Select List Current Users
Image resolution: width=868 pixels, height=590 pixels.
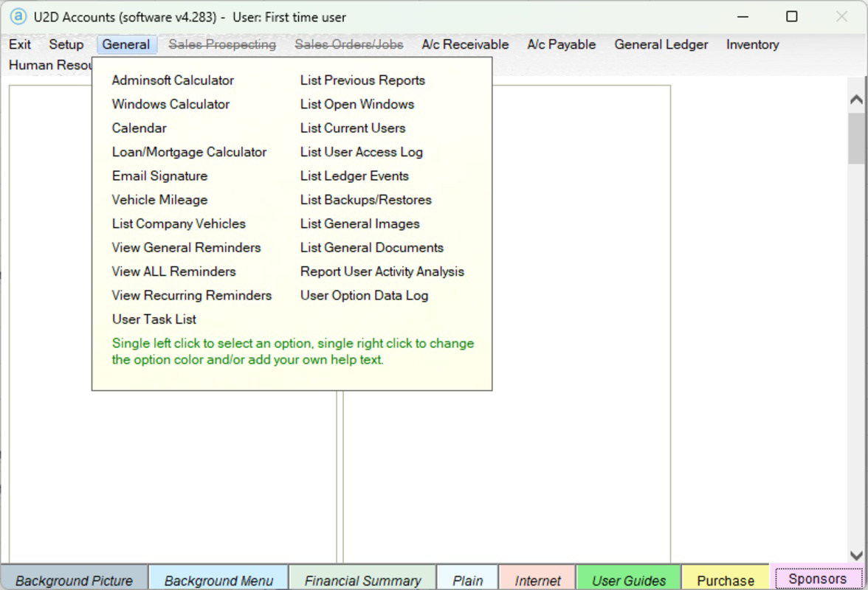coord(353,128)
